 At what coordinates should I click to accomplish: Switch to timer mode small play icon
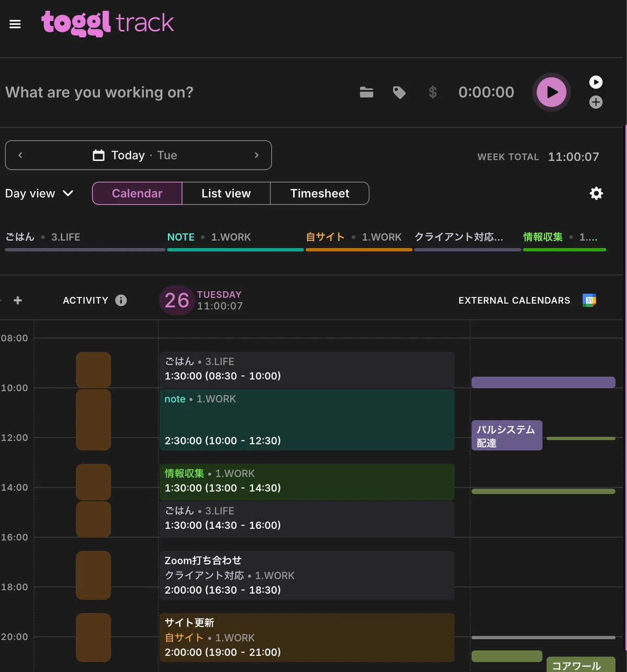[596, 82]
